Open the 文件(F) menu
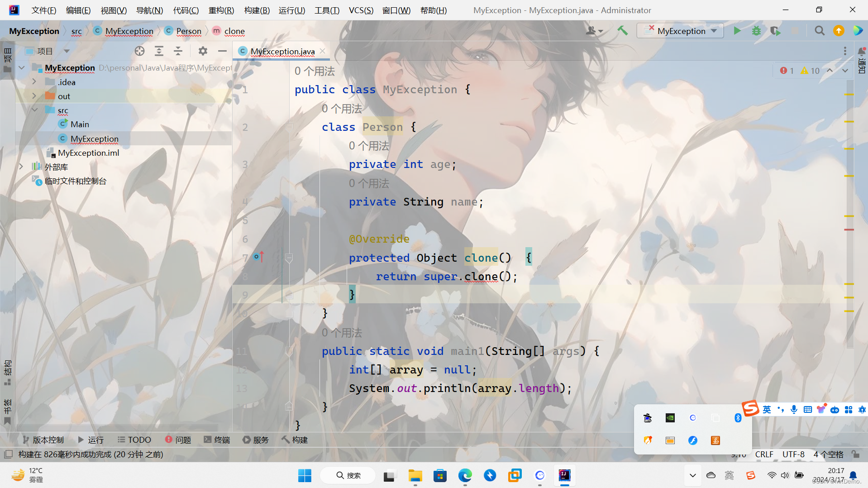 [44, 10]
